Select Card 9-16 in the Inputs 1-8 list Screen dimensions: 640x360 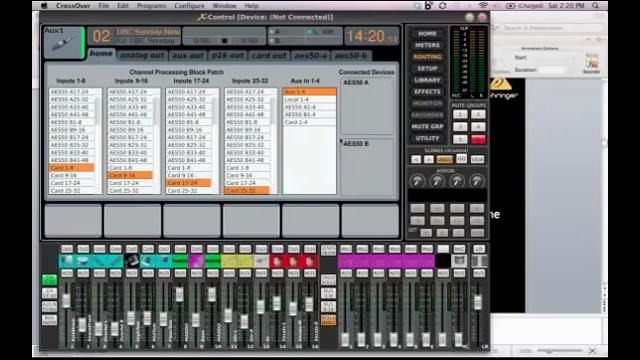tap(71, 176)
